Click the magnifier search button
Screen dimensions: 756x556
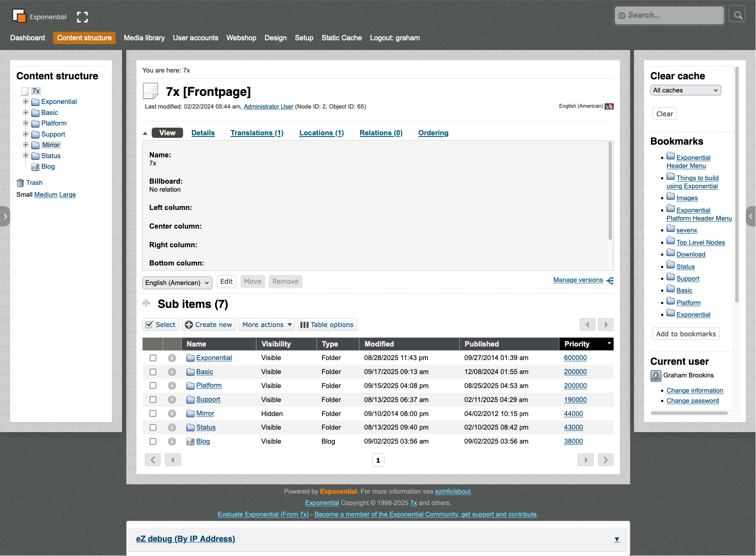coord(738,15)
